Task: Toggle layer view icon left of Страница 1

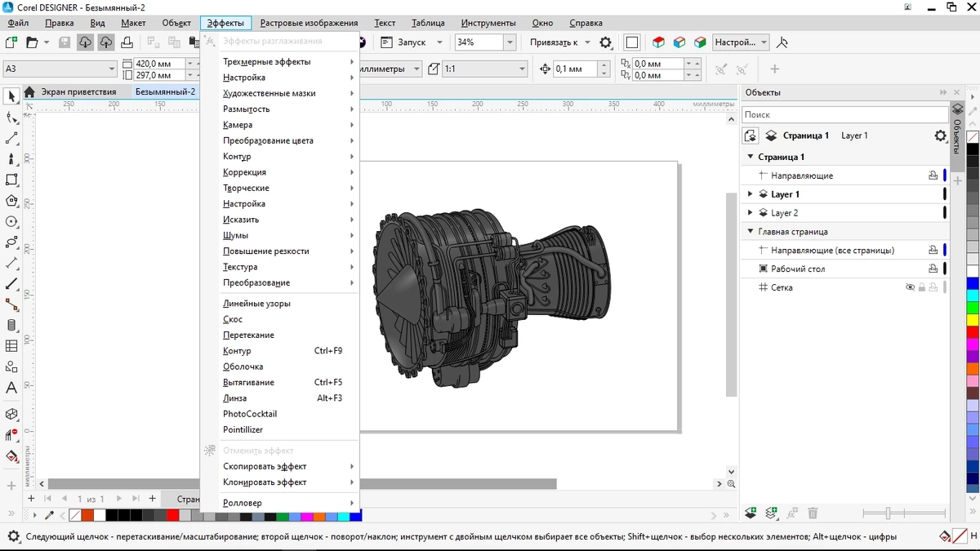Action: [751, 136]
